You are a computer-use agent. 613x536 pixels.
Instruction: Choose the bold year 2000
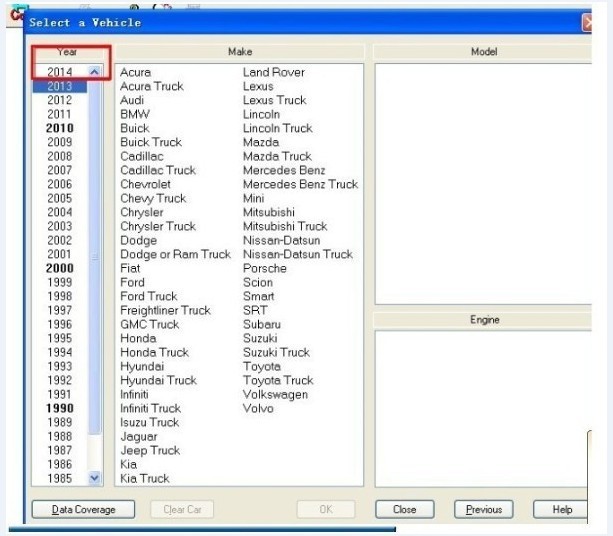pos(60,268)
